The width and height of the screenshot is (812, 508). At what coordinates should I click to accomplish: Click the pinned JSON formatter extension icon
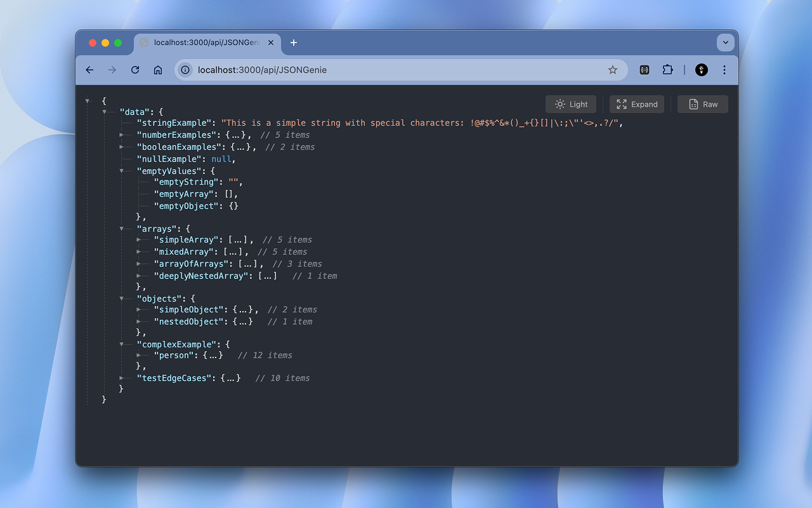[x=644, y=70]
